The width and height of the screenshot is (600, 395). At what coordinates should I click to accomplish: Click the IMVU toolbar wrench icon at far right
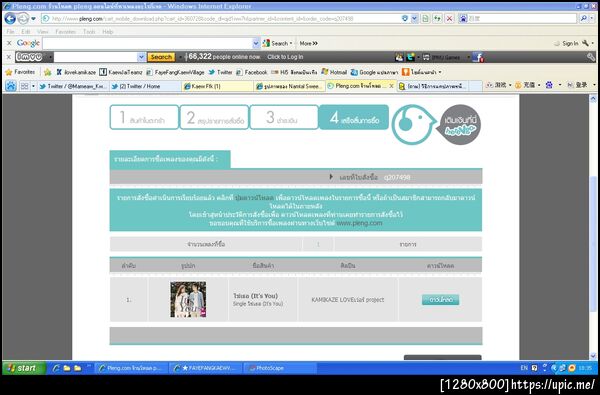click(x=591, y=57)
